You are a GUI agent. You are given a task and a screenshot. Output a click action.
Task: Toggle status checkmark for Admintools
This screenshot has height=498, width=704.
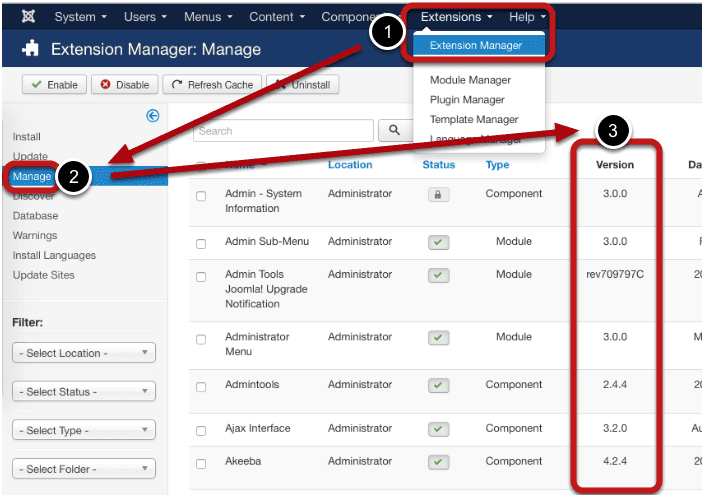tap(438, 385)
